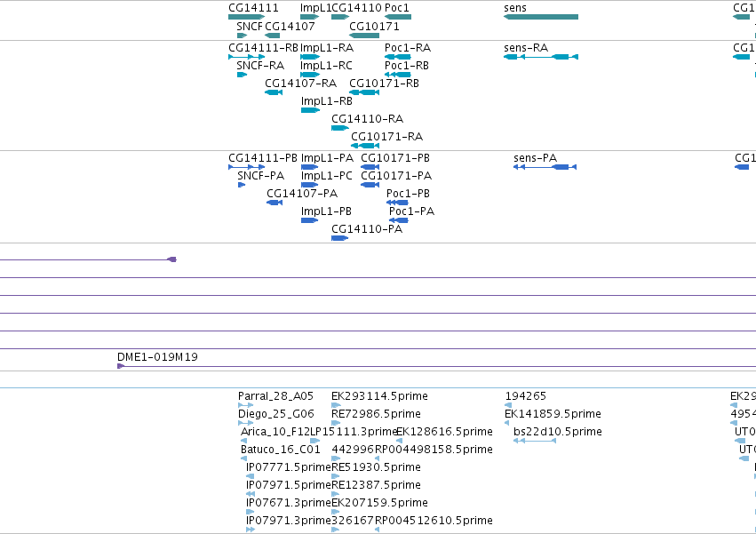
Task: Open protein CG14110-PA
Action: point(340,239)
